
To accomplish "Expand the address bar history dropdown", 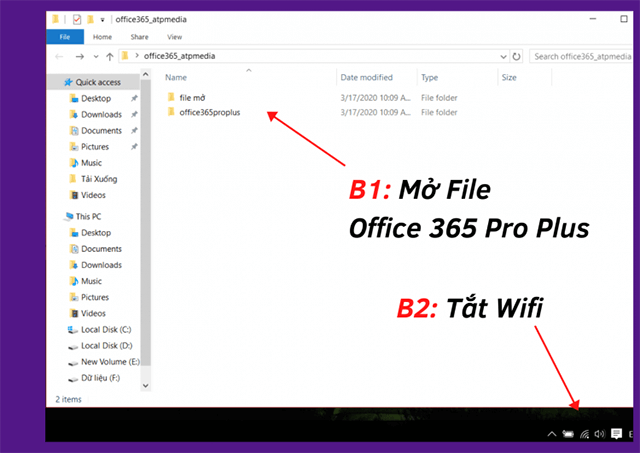I will (503, 57).
